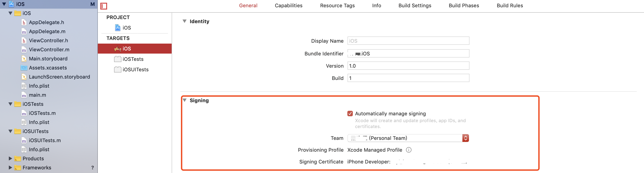This screenshot has width=644, height=173.
Task: Switch to the General tab
Action: coord(248,5)
